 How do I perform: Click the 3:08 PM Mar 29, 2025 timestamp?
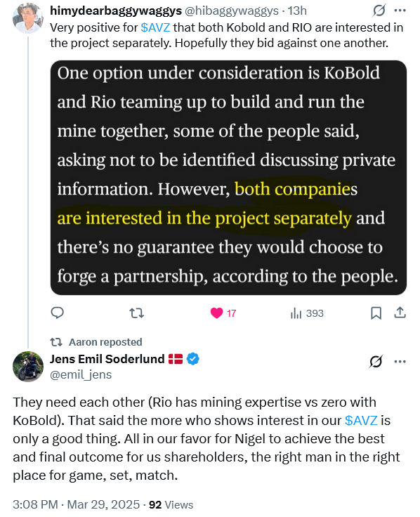point(76,504)
